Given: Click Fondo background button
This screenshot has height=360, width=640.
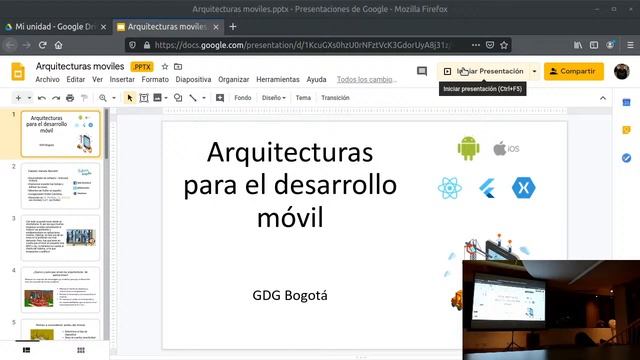Looking at the screenshot, I should click(243, 98).
